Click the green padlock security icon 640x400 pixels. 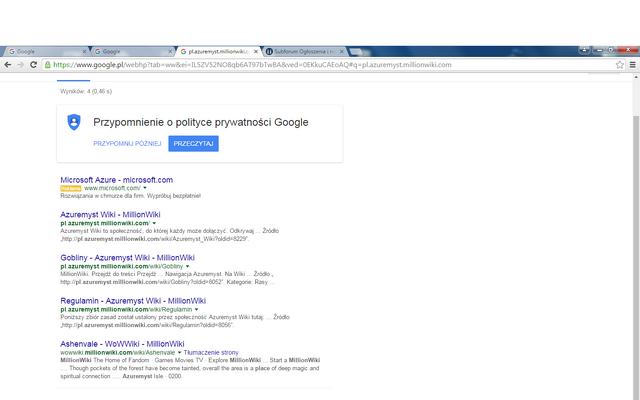[48, 64]
